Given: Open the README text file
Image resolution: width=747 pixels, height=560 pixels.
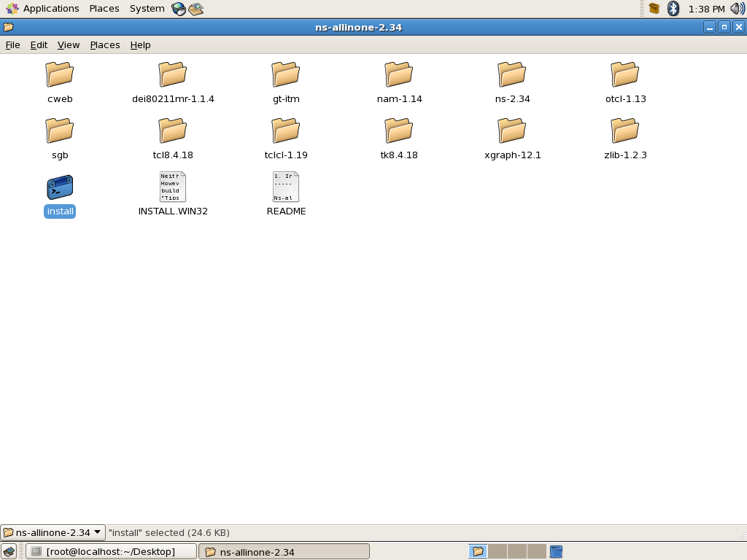Looking at the screenshot, I should tap(285, 186).
